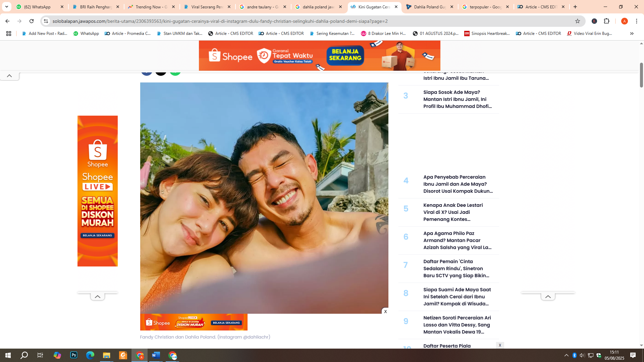The height and width of the screenshot is (362, 644).
Task: Show hidden system tray icons
Action: 567,355
